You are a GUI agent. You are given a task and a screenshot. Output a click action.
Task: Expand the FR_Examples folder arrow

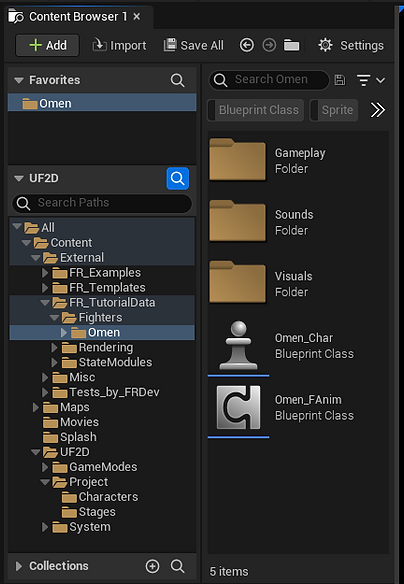pyautogui.click(x=45, y=273)
